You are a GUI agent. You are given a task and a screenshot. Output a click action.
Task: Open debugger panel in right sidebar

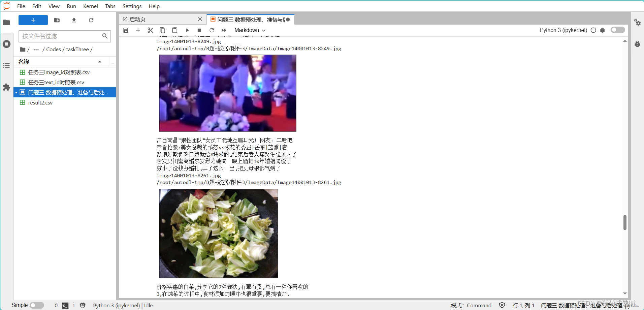(637, 44)
